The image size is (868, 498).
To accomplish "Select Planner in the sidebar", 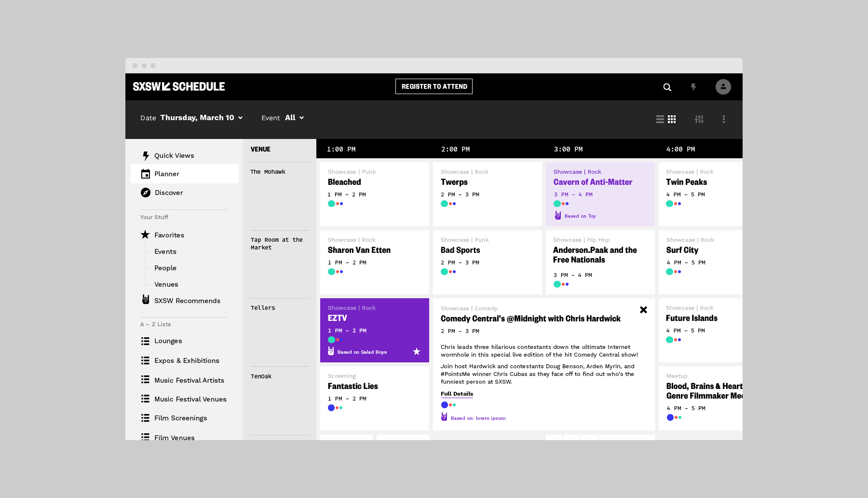I will [166, 174].
